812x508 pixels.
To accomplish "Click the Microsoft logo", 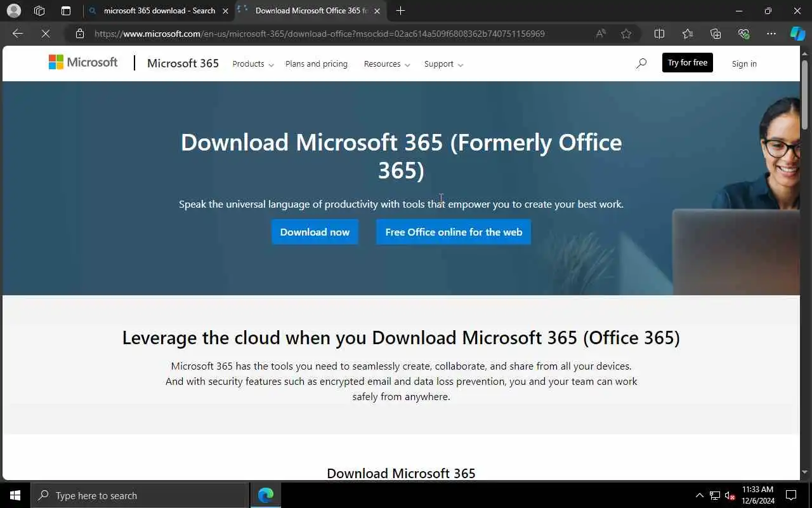I will click(x=83, y=62).
